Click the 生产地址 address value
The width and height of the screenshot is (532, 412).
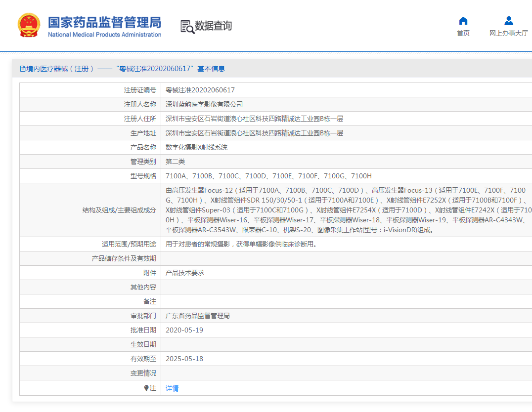point(255,133)
